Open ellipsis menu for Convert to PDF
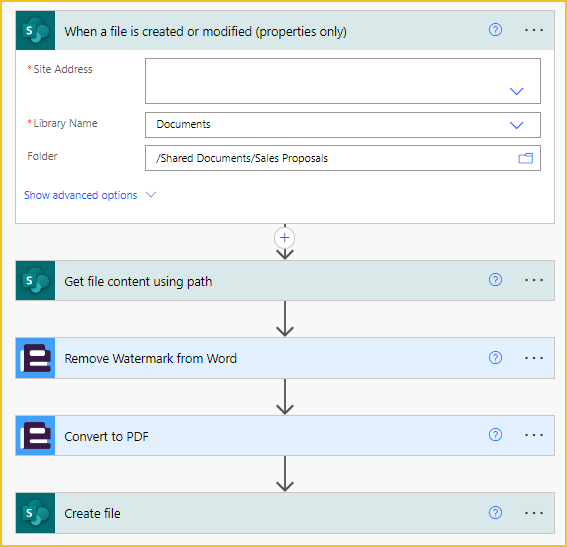The image size is (567, 547). click(x=534, y=435)
